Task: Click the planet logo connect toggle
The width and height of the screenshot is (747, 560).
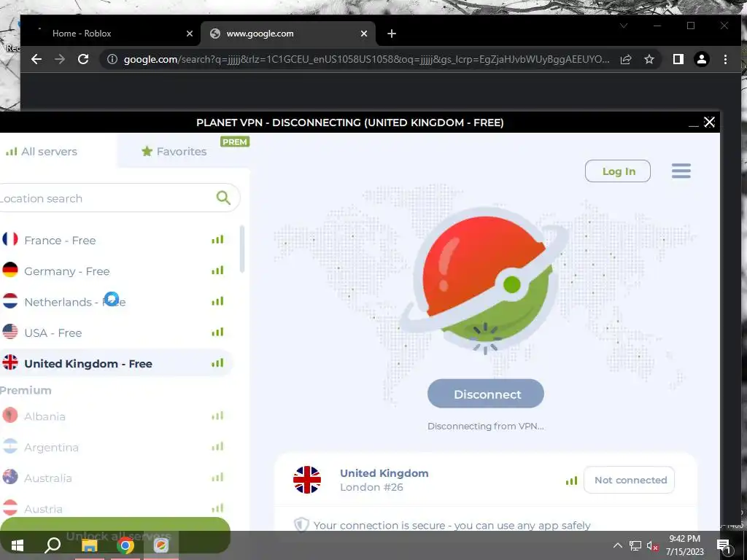Action: click(485, 281)
